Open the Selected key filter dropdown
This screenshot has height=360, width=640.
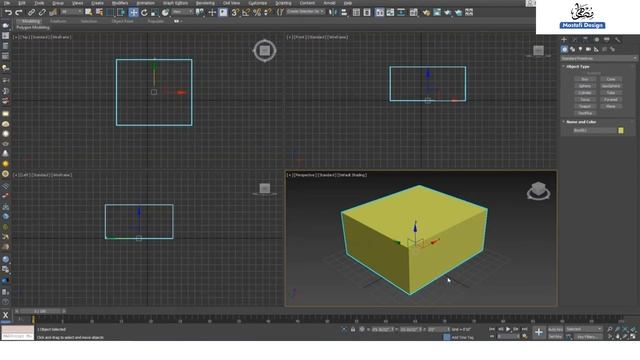[584, 329]
